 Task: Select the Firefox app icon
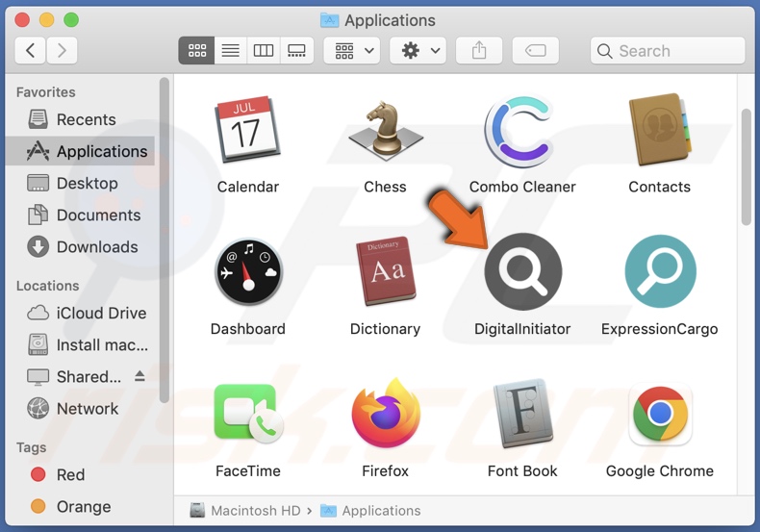(386, 414)
